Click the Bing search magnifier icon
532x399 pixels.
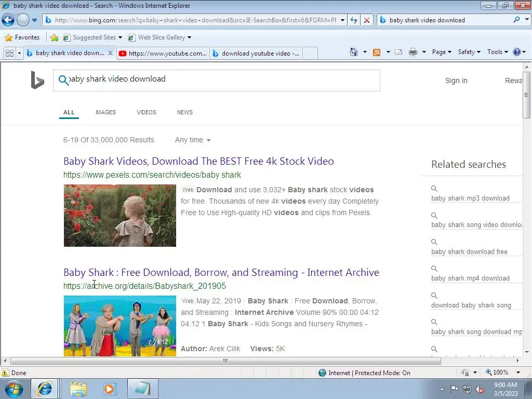[63, 80]
